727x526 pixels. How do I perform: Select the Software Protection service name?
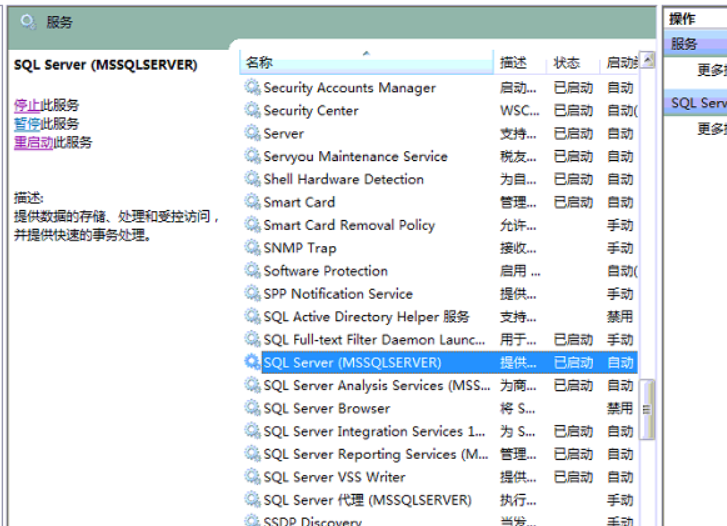tap(325, 271)
